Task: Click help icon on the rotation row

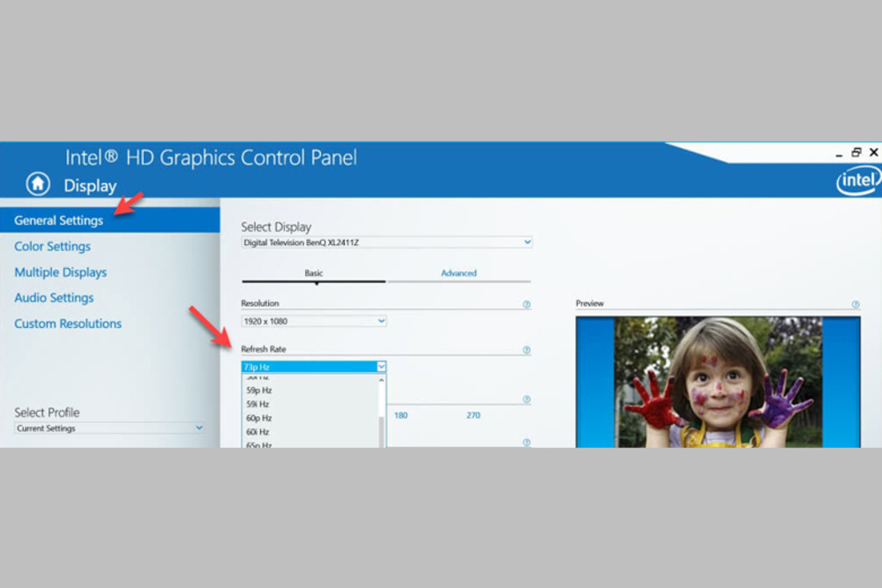Action: coord(527,399)
